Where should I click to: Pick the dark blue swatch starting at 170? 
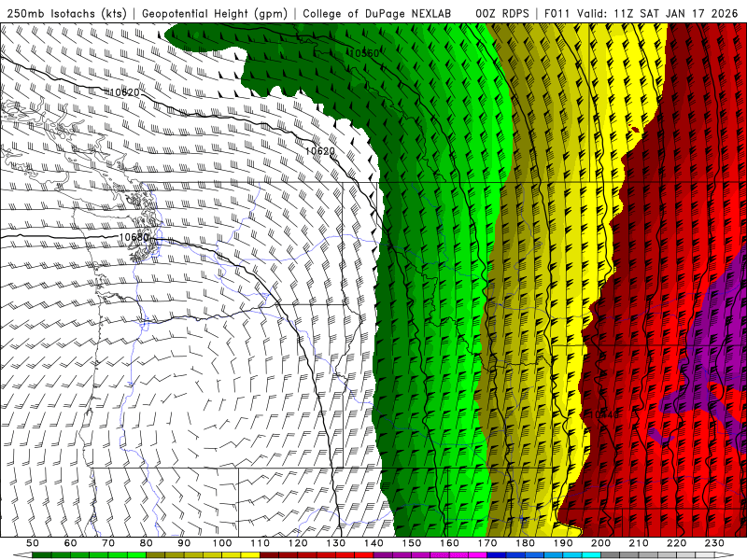pos(497,555)
